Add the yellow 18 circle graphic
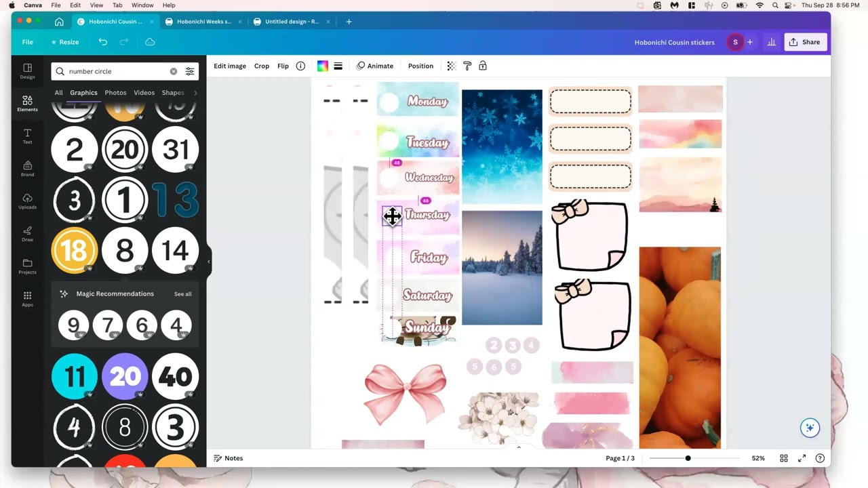Viewport: 868px width, 488px height. 74,250
